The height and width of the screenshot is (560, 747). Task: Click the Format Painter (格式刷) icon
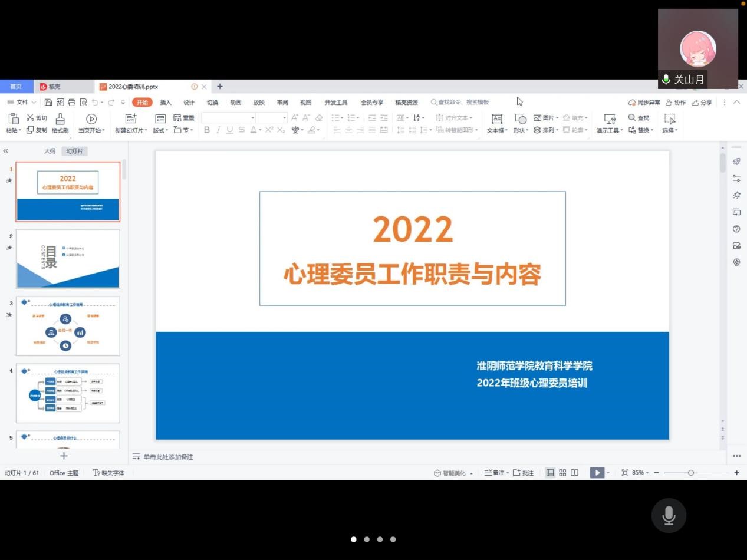(x=60, y=119)
